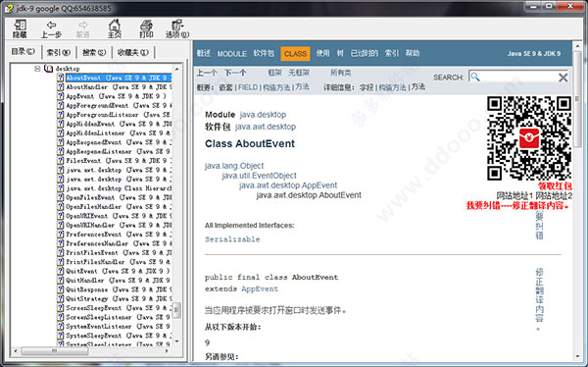Viewport: 588px width, 367px height.
Task: Click the magnifier icon in the SEARCH box
Action: click(475, 77)
